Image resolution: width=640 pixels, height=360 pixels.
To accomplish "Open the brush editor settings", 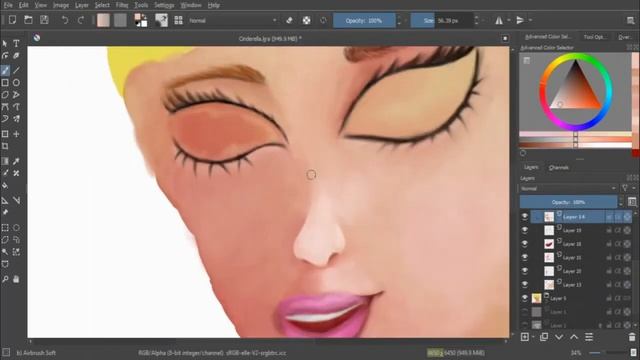I will 162,20.
